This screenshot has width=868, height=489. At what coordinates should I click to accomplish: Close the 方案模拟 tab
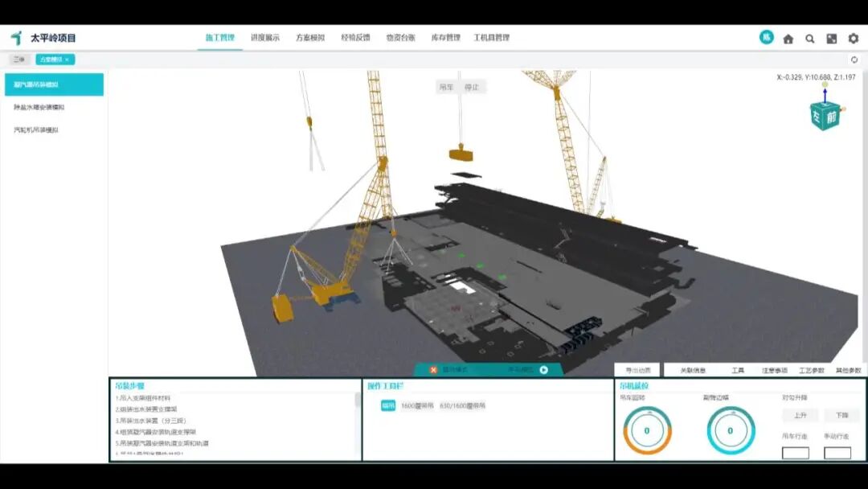68,60
